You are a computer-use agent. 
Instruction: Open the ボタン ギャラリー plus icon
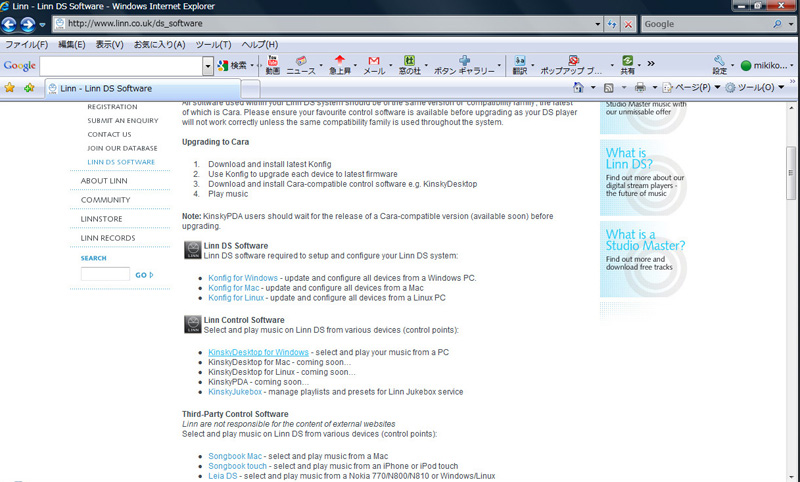point(464,65)
